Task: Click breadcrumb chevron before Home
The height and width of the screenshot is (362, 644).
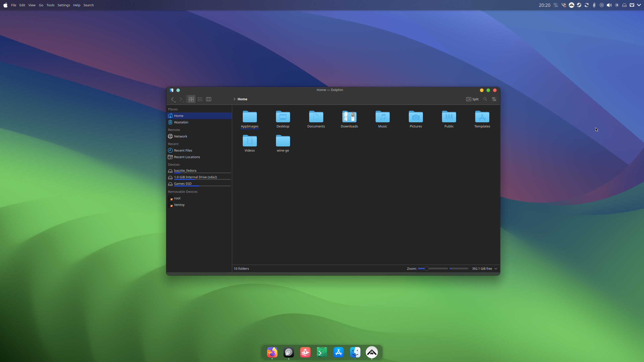Action: pyautogui.click(x=234, y=99)
